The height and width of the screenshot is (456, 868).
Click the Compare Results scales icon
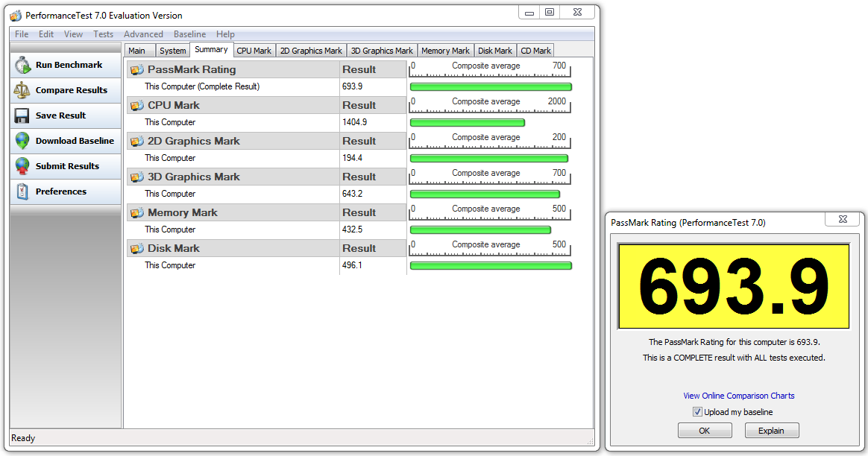22,90
